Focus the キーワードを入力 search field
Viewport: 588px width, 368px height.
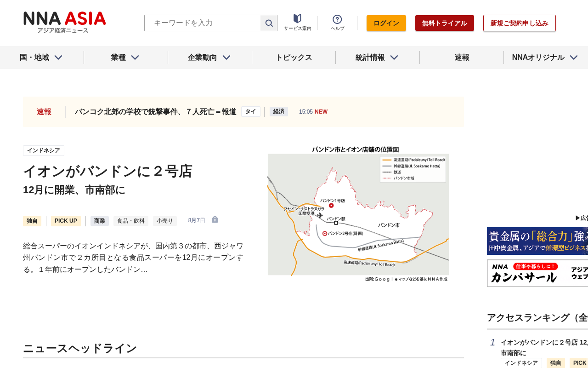pyautogui.click(x=203, y=23)
